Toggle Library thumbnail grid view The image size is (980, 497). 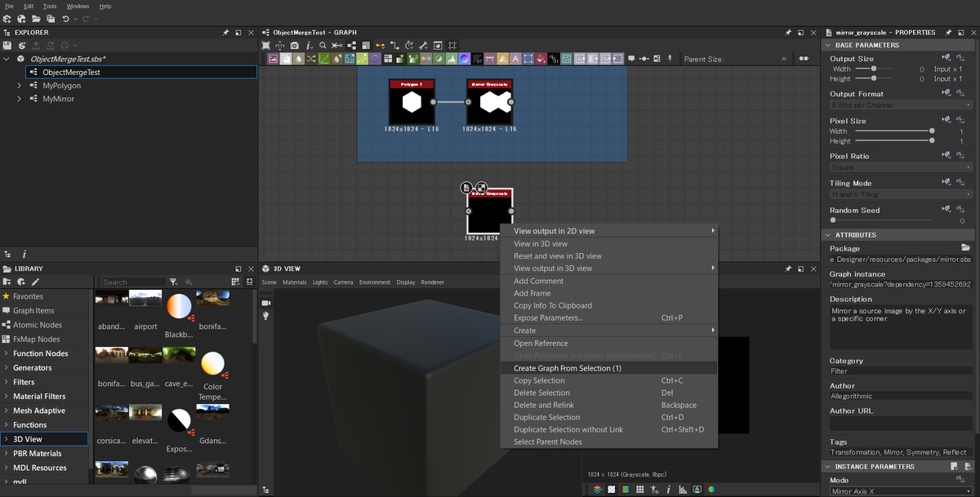point(234,282)
